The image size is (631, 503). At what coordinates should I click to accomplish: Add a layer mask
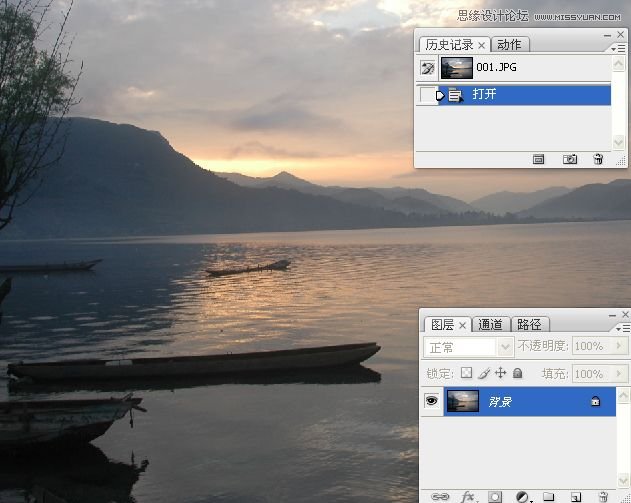click(x=495, y=497)
